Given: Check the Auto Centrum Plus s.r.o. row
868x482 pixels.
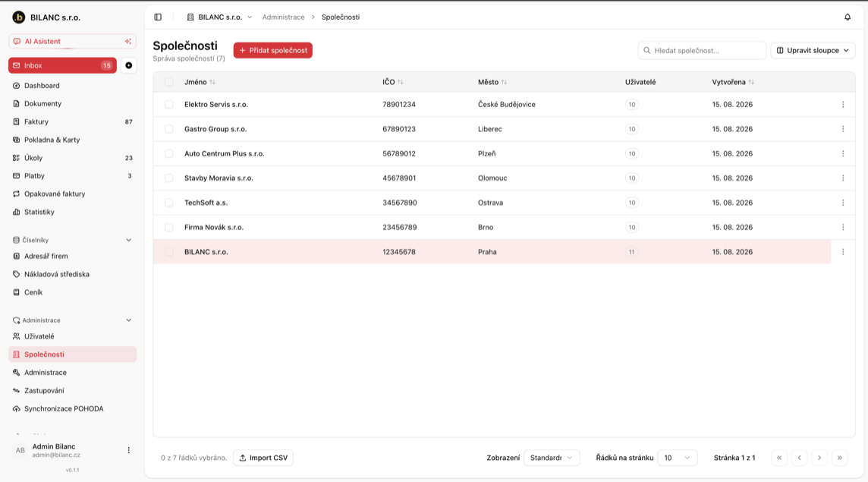Looking at the screenshot, I should (x=169, y=153).
